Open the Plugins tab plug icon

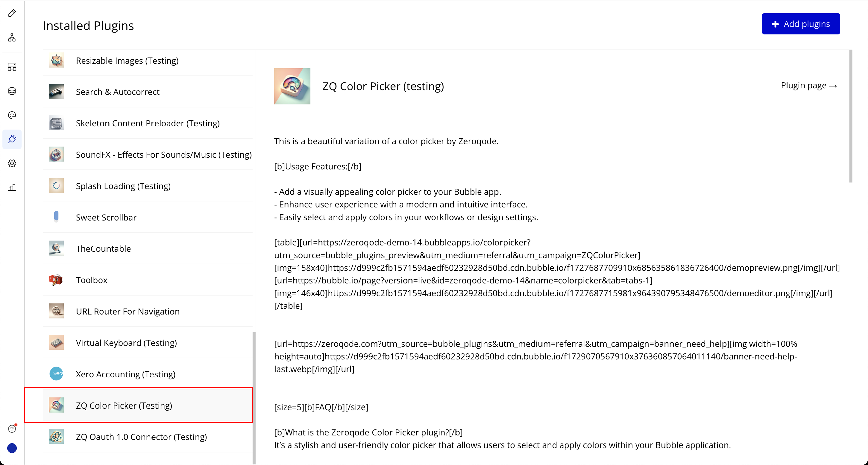[x=12, y=139]
